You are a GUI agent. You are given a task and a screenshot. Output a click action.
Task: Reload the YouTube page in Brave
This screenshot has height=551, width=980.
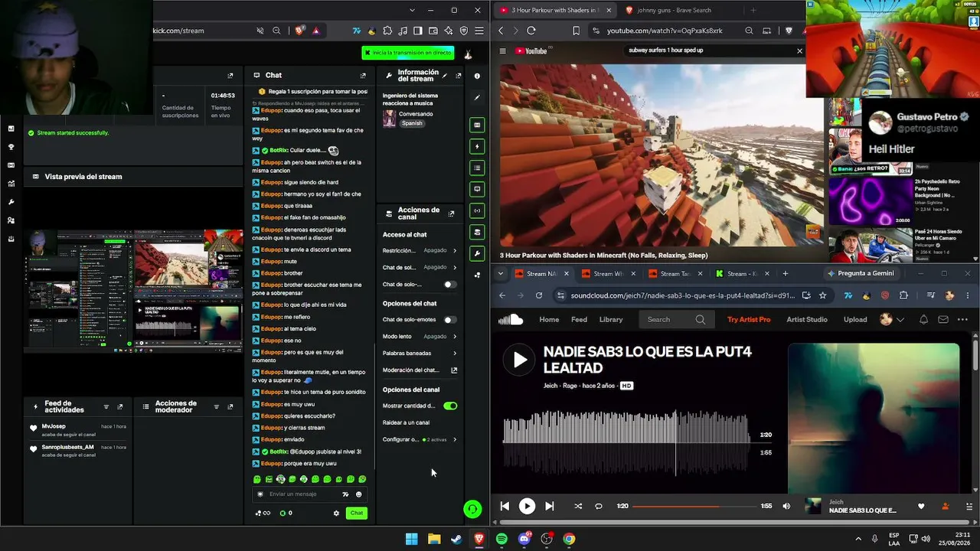[x=531, y=31]
